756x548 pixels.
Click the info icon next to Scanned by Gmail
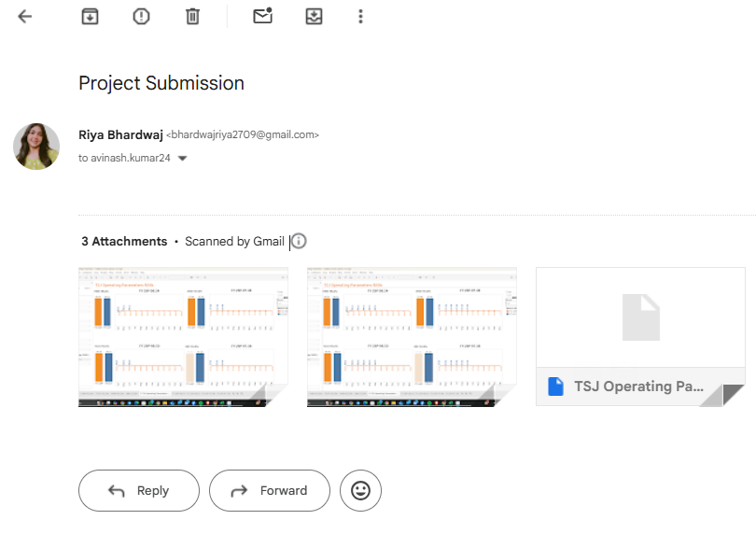299,241
